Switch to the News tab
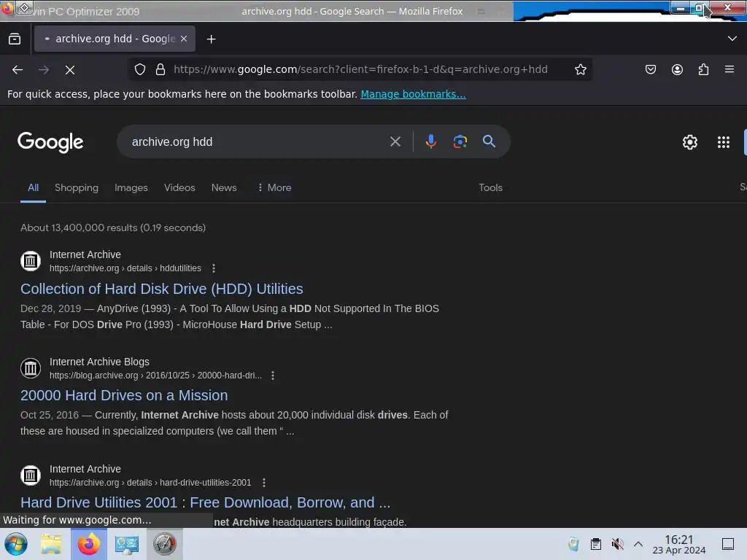Screen dimensions: 747x560 224,187
